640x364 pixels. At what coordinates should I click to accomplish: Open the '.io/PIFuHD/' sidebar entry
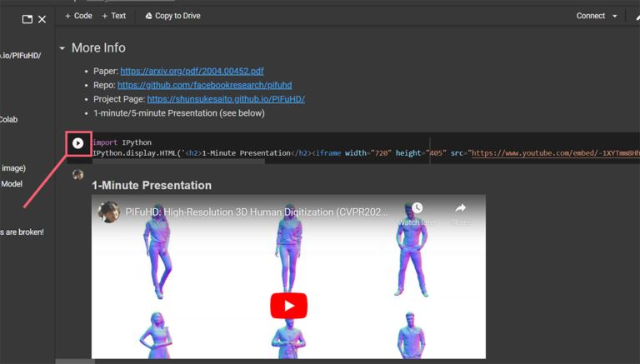coord(20,56)
